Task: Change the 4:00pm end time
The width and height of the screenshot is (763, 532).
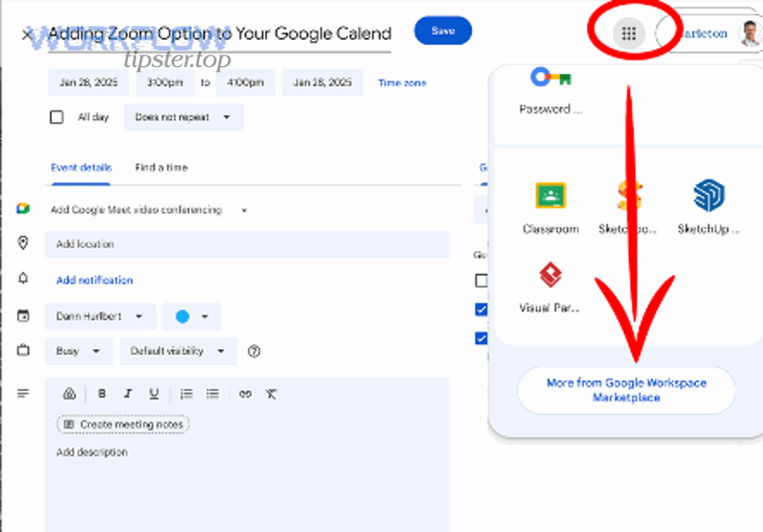Action: click(245, 82)
